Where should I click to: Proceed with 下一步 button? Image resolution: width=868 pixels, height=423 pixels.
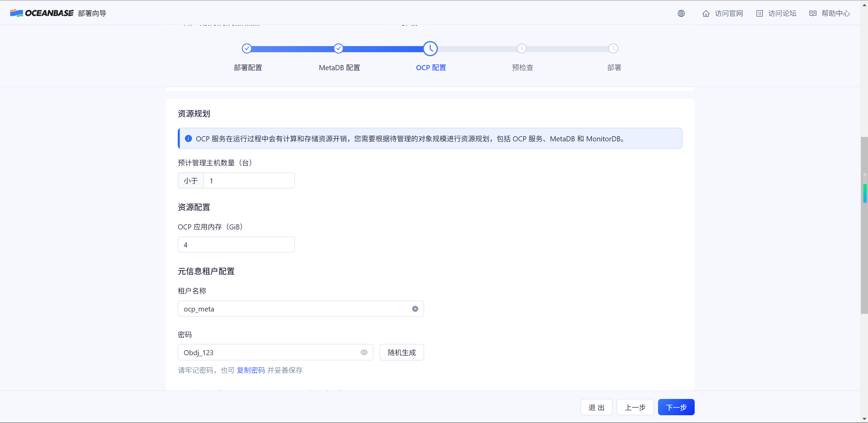coord(676,407)
